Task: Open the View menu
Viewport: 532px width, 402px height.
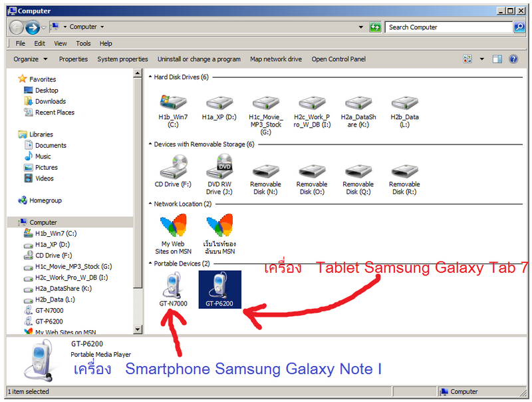Action: click(x=61, y=43)
